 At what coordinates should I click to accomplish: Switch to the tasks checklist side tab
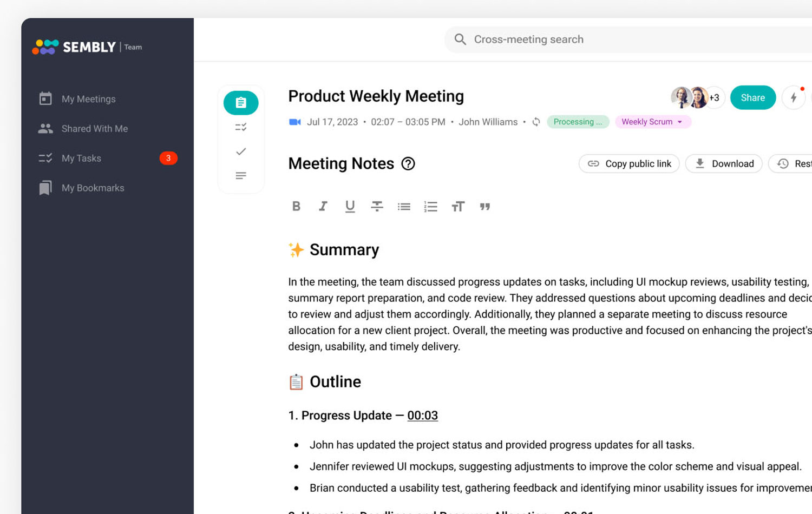point(241,127)
